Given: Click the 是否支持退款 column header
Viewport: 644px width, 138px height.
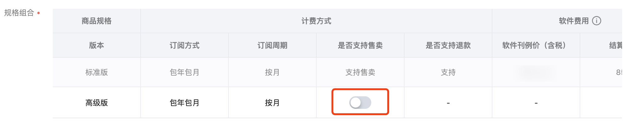Looking at the screenshot, I should pyautogui.click(x=448, y=45).
